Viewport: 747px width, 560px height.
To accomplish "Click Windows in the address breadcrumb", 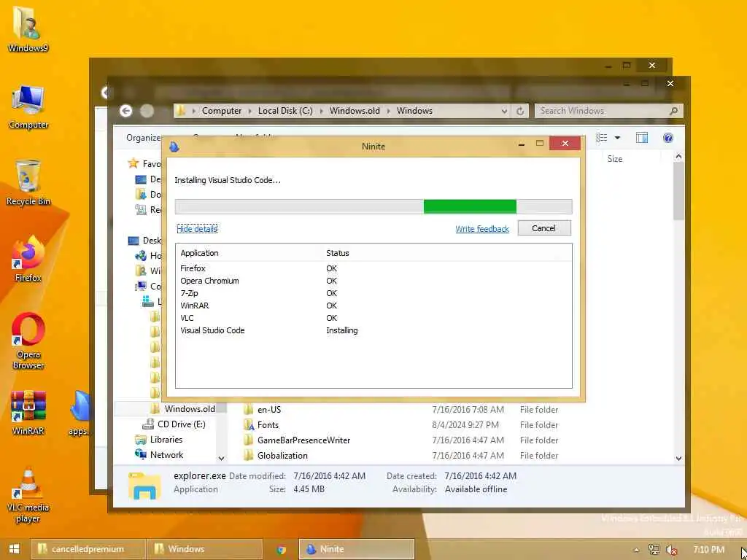I will pyautogui.click(x=414, y=111).
